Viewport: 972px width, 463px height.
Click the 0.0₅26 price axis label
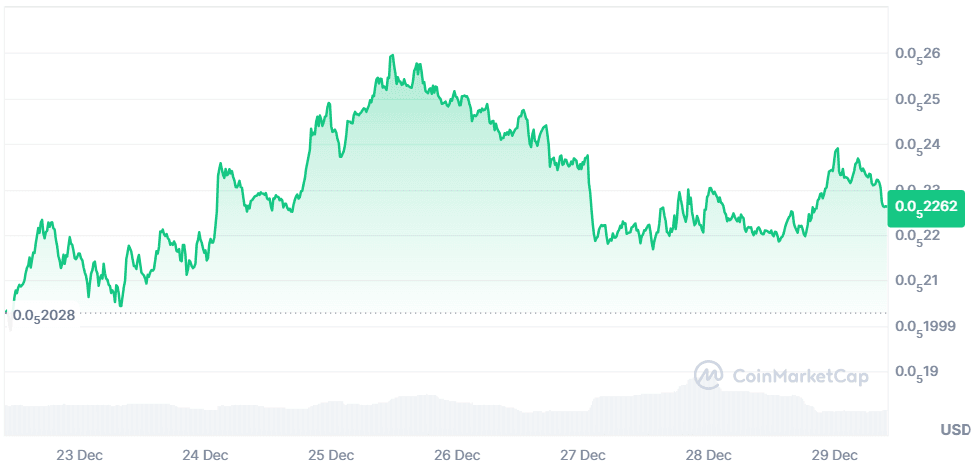click(917, 54)
